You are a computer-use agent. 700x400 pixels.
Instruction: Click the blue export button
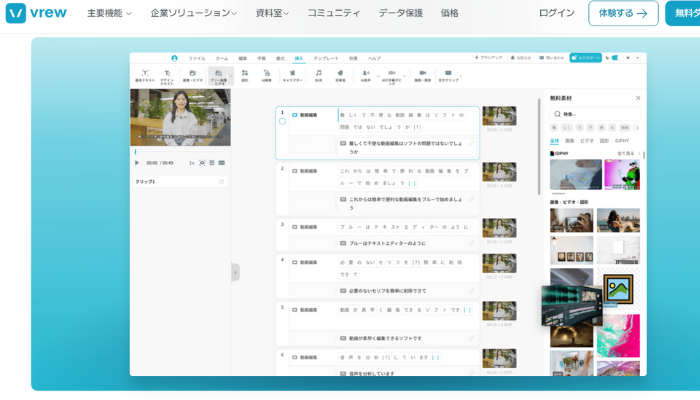[x=585, y=58]
